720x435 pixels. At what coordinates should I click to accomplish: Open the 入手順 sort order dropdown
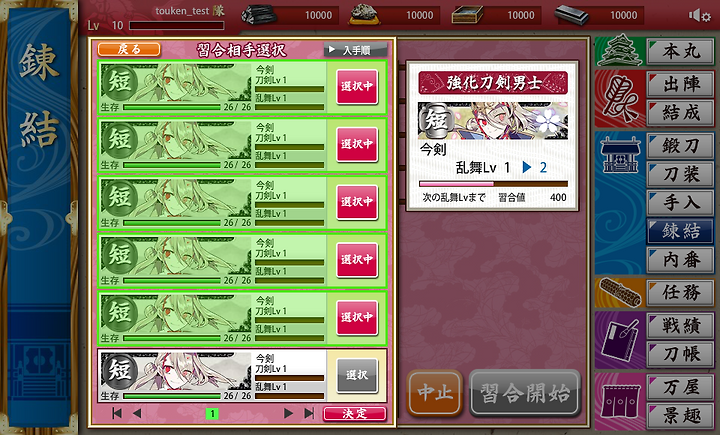pos(356,50)
